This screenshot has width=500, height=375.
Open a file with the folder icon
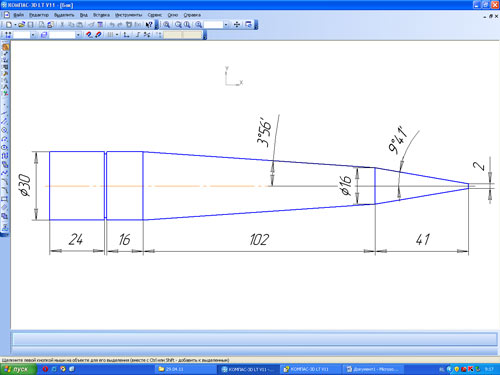click(x=22, y=25)
